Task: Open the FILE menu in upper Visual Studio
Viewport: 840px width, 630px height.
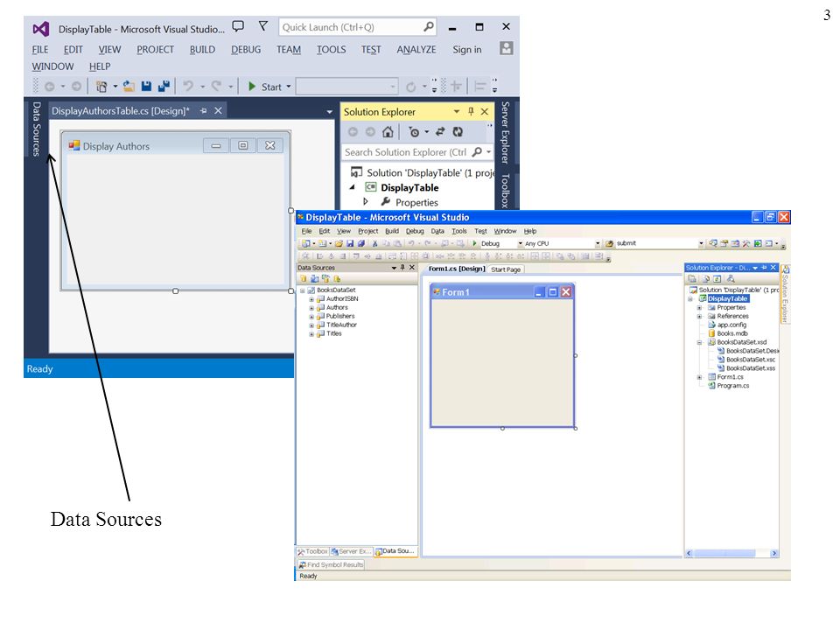Action: pyautogui.click(x=40, y=50)
